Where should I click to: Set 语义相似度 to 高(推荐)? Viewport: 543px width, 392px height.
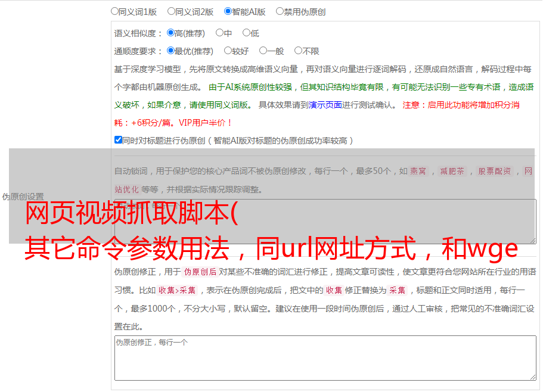(171, 33)
